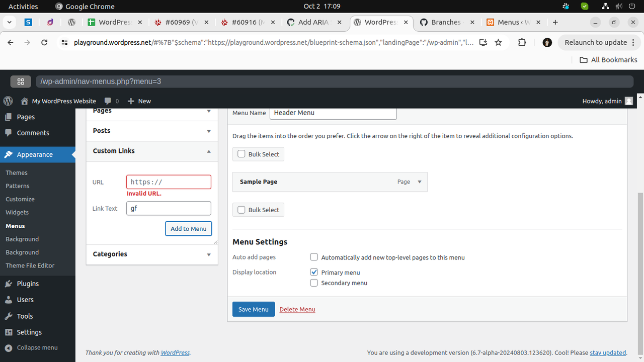Viewport: 644px width, 362px height.
Task: Click the WordPress Playground grid icon
Action: point(21,81)
